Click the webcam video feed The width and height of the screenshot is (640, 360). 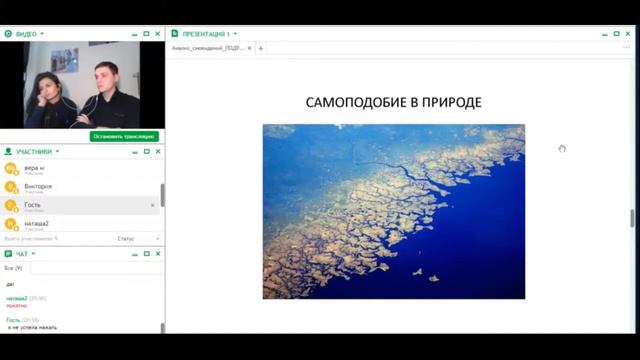click(x=82, y=85)
